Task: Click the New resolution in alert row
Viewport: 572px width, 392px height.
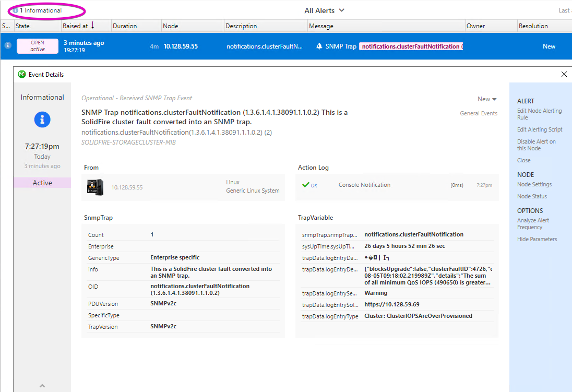Action: coord(549,46)
